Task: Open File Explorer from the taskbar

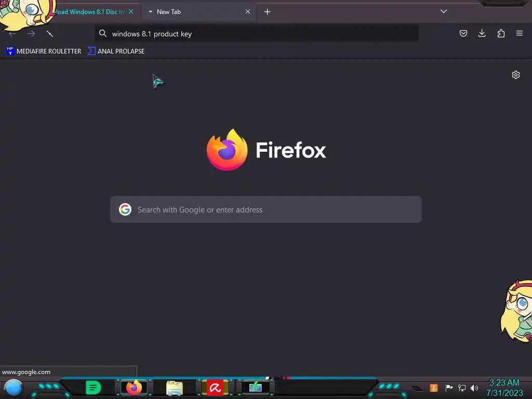Action: click(175, 388)
